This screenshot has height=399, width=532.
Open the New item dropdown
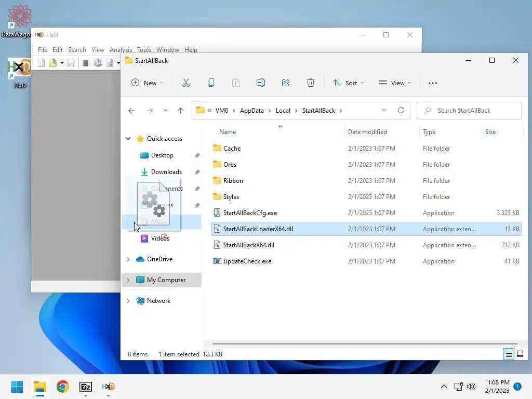point(147,83)
